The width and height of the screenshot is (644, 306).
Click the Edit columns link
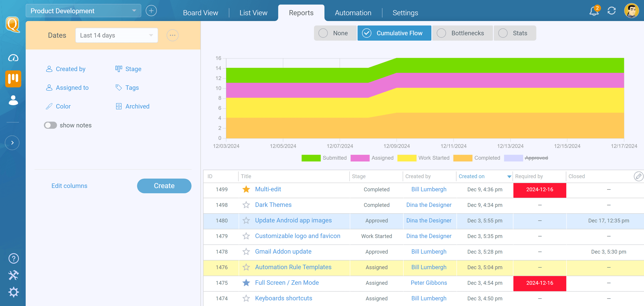(x=69, y=186)
